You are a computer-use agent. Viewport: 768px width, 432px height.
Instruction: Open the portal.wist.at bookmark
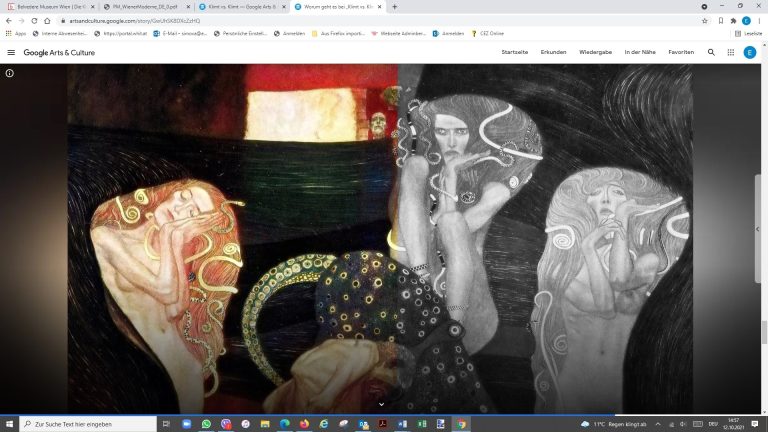tap(120, 33)
